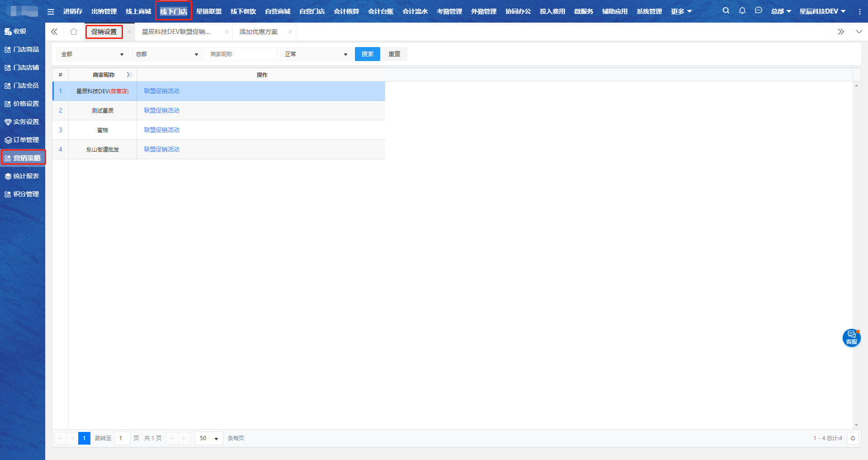Close the 添加优惠方案 tab
Viewport: 868px width, 460px height.
click(x=290, y=32)
